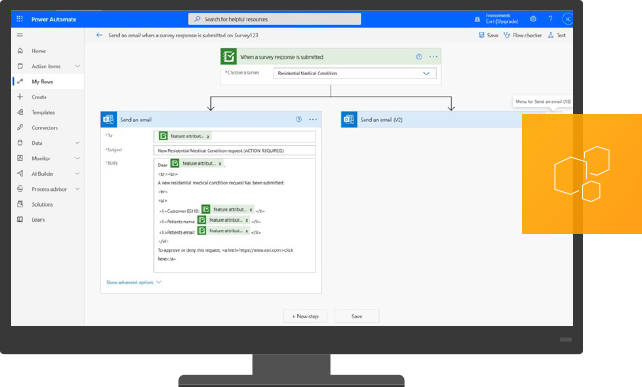Open the Send an email ellipsis menu

(313, 120)
